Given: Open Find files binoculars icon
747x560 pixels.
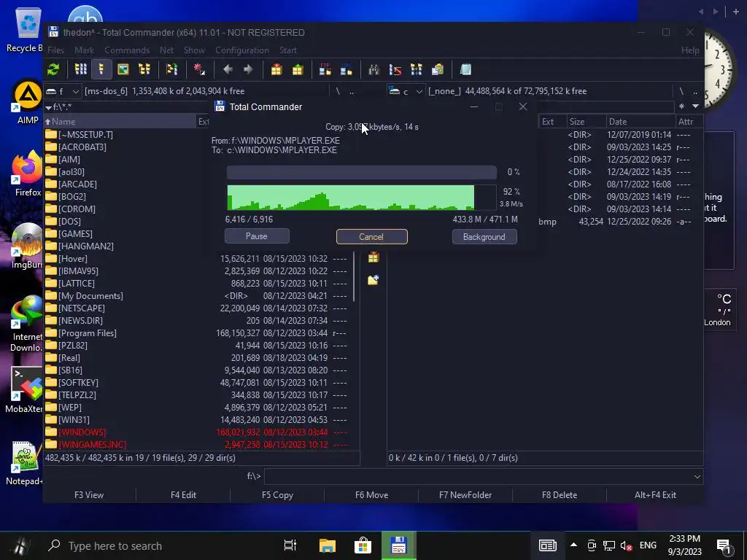Looking at the screenshot, I should click(374, 69).
